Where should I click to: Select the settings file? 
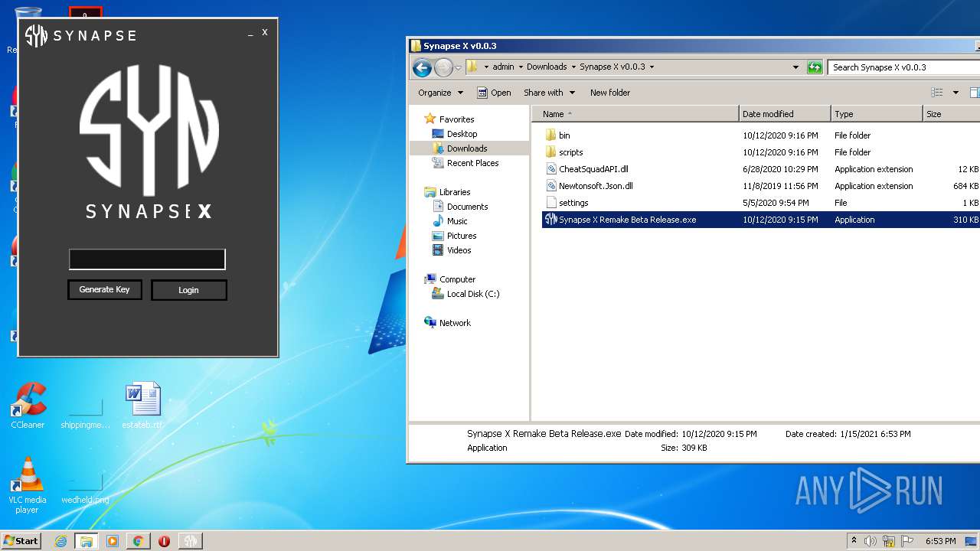(573, 203)
